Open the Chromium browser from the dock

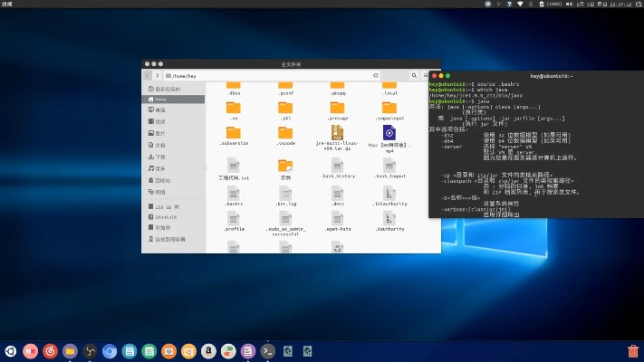tap(109, 351)
